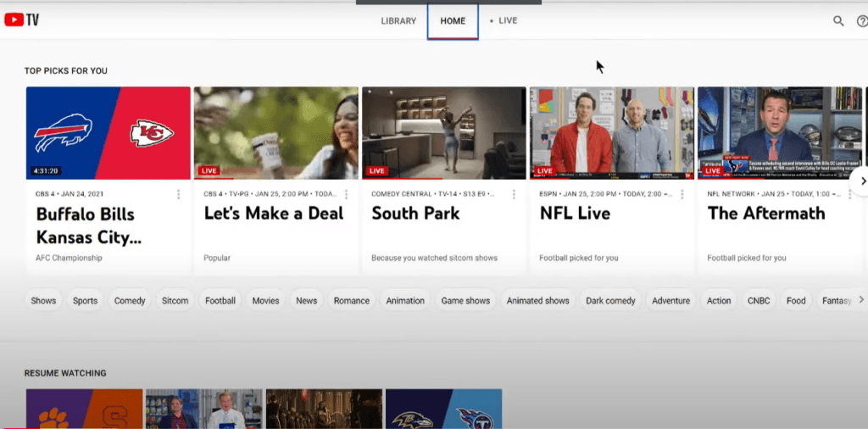Choose the Football chip
868x429 pixels.
220,301
